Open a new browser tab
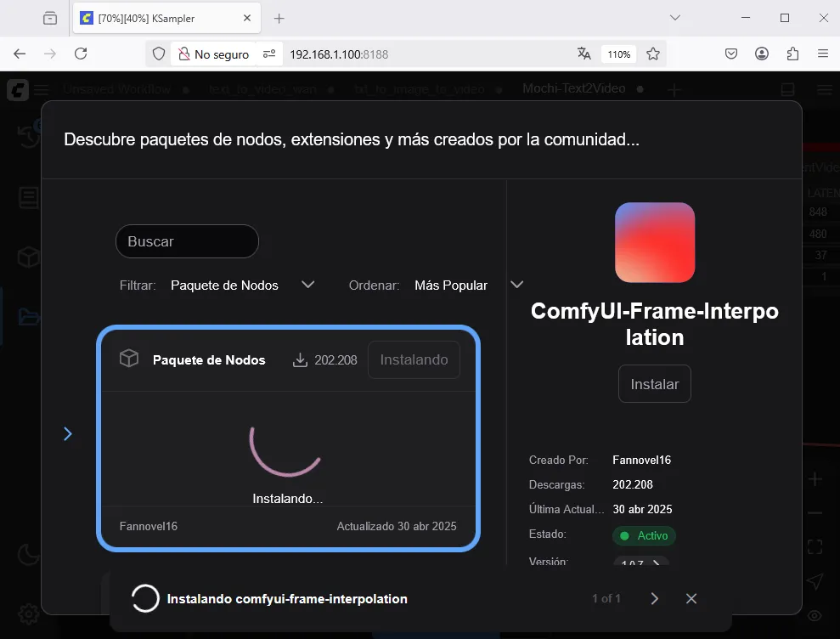The width and height of the screenshot is (840, 639). (x=279, y=18)
